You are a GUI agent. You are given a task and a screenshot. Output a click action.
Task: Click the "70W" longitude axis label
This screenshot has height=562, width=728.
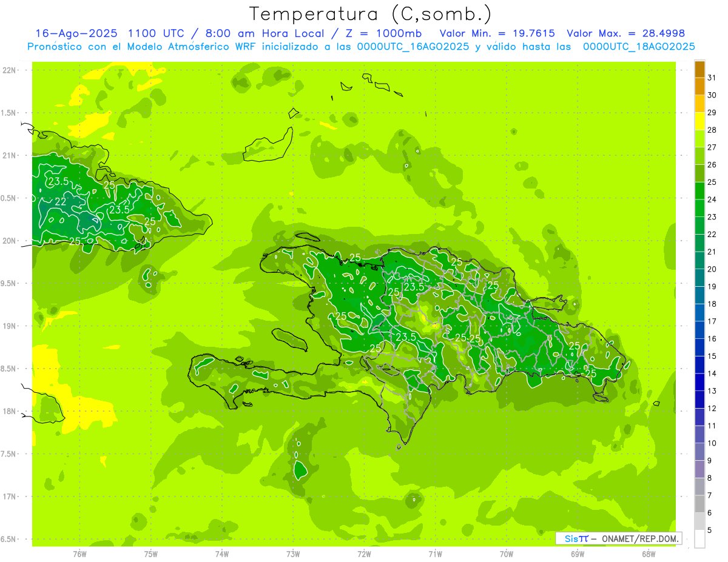click(x=507, y=554)
